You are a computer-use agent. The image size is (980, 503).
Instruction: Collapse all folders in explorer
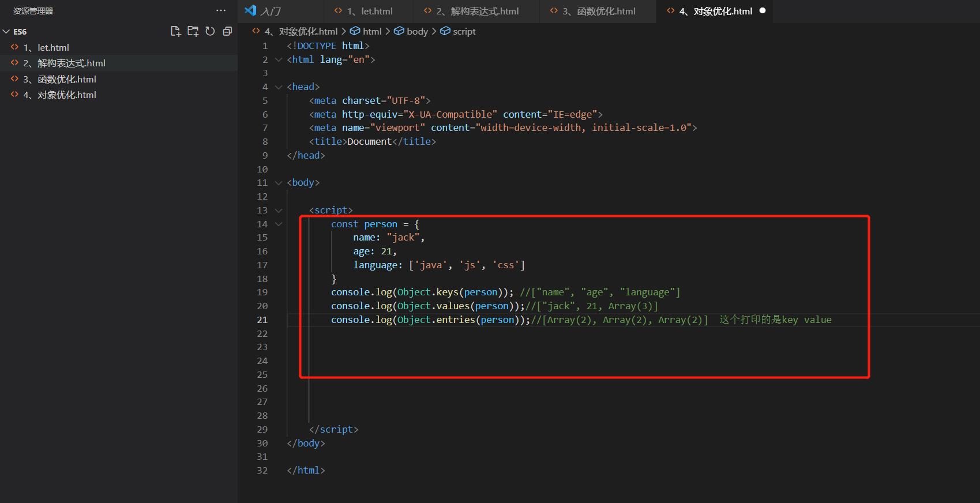coord(227,31)
